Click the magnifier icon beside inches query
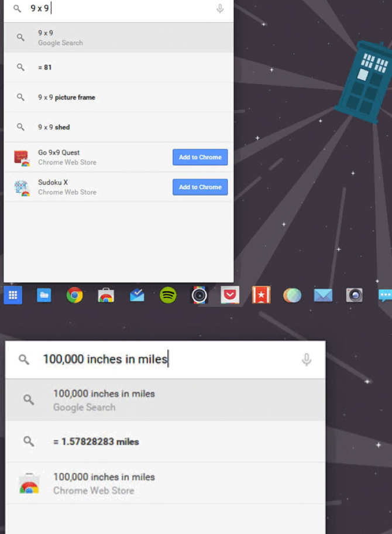This screenshot has height=534, width=392. tap(24, 360)
